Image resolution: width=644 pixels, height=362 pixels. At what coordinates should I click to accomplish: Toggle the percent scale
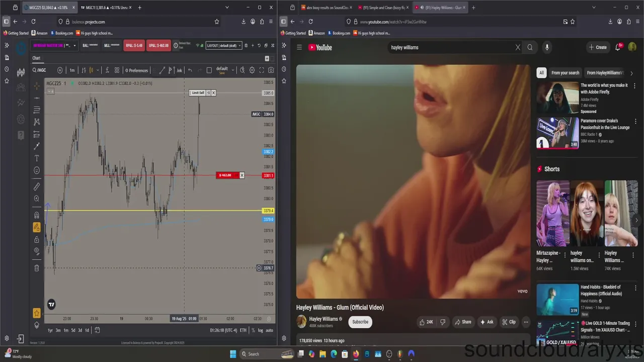(x=253, y=330)
